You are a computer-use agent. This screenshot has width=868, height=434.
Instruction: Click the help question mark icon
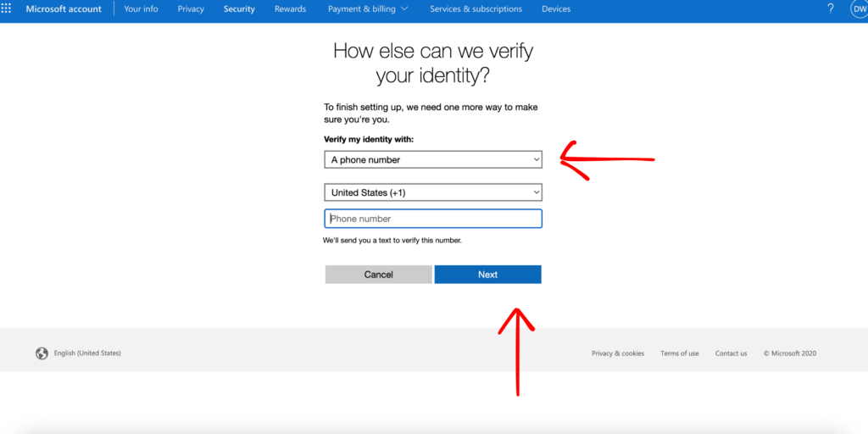(x=830, y=8)
